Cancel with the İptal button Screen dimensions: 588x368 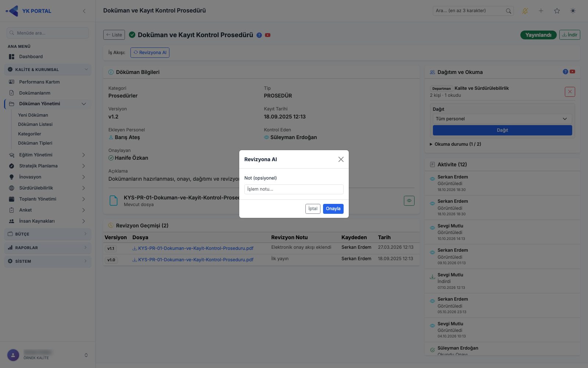click(x=313, y=209)
